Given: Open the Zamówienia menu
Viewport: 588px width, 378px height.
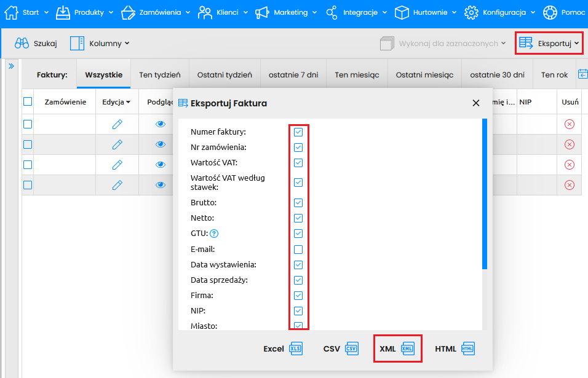Looking at the screenshot, I should (x=156, y=12).
